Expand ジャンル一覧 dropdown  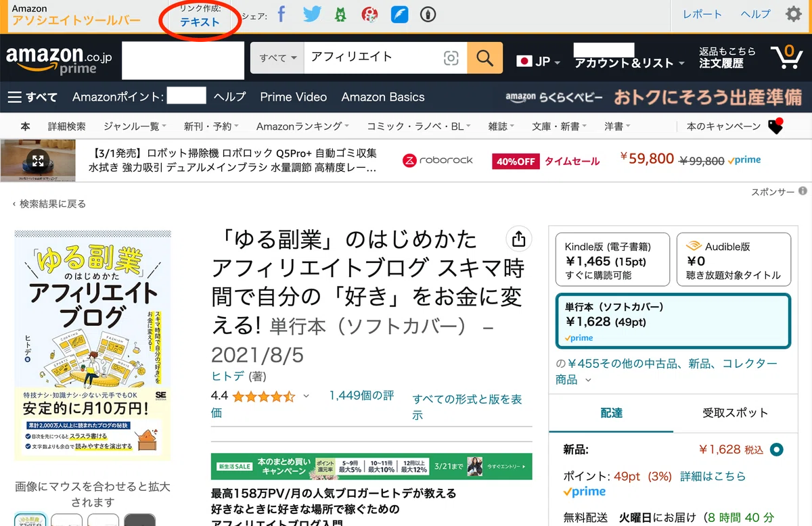click(135, 126)
